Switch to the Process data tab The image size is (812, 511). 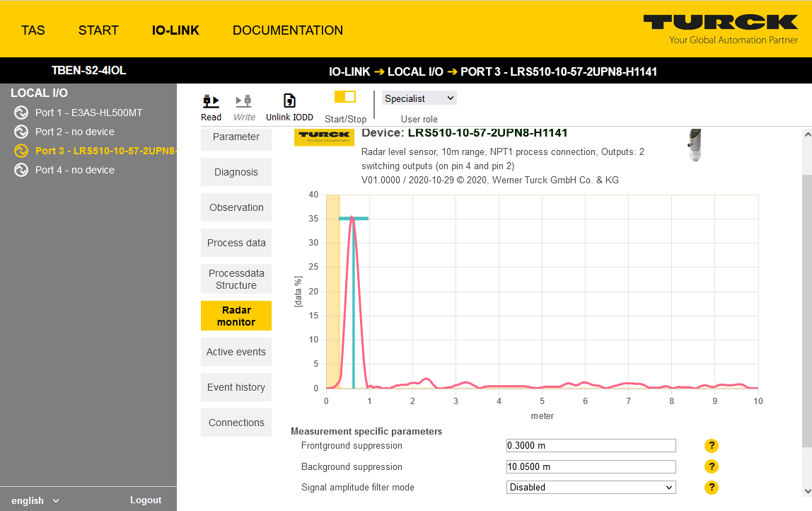tap(236, 243)
